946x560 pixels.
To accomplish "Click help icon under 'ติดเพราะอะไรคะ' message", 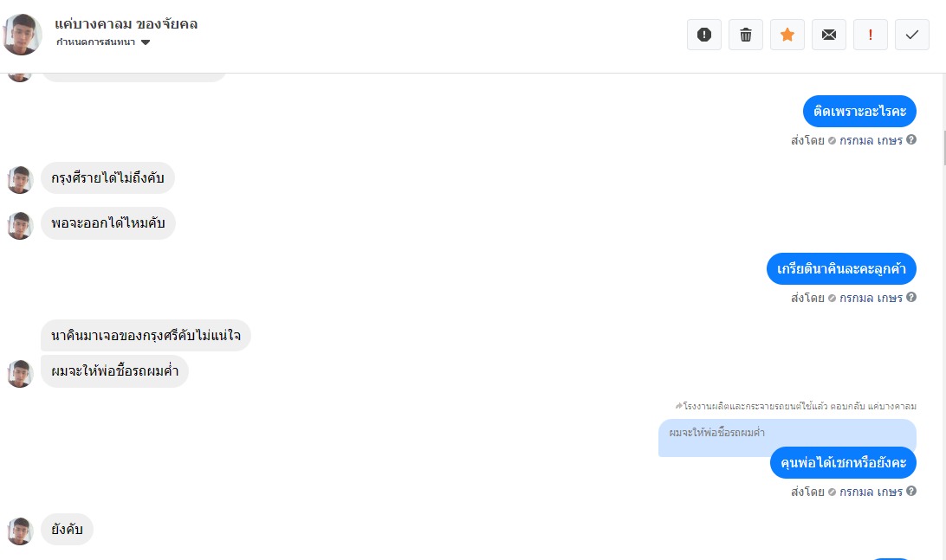I will pyautogui.click(x=911, y=140).
